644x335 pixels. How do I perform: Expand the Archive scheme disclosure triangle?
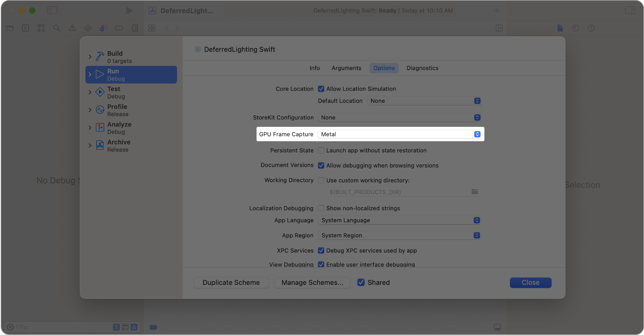90,145
